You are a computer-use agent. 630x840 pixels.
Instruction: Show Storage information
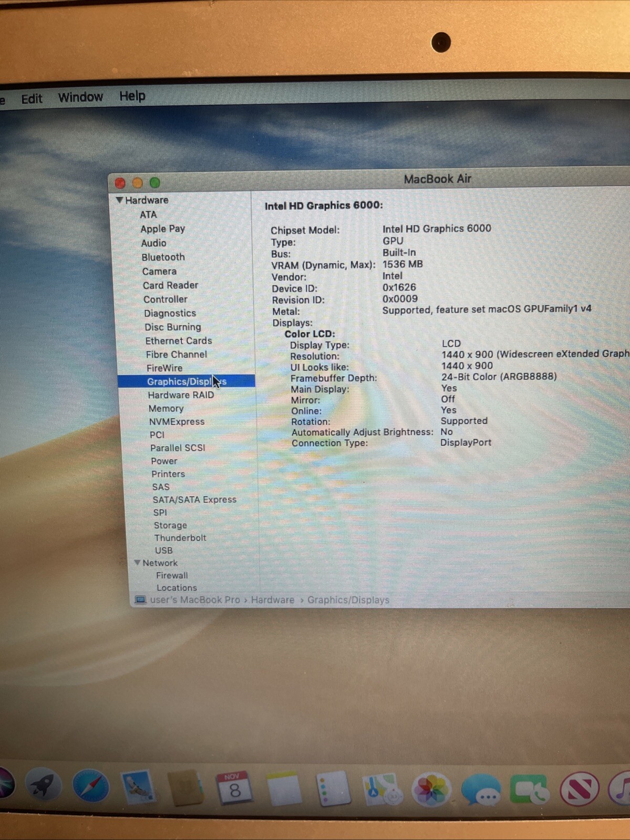(x=170, y=525)
